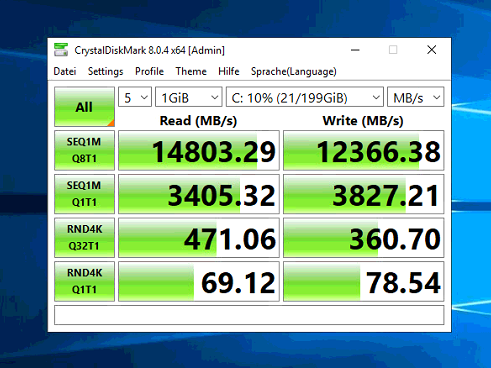Close the CrystalDiskMark window

[432, 50]
